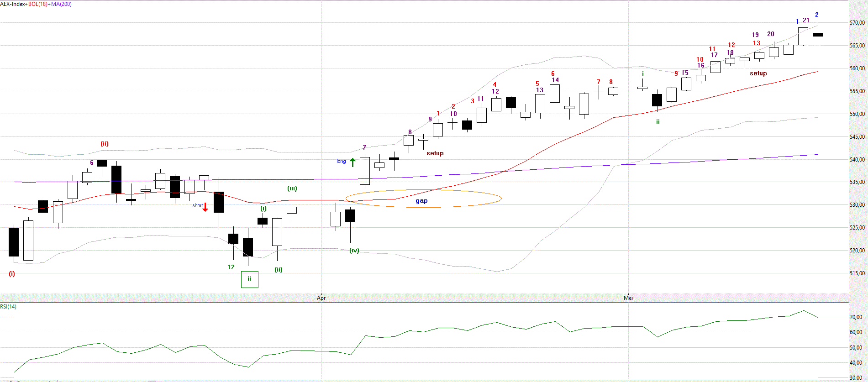Click the 570,00 price axis value
The width and height of the screenshot is (868, 382).
tap(857, 23)
